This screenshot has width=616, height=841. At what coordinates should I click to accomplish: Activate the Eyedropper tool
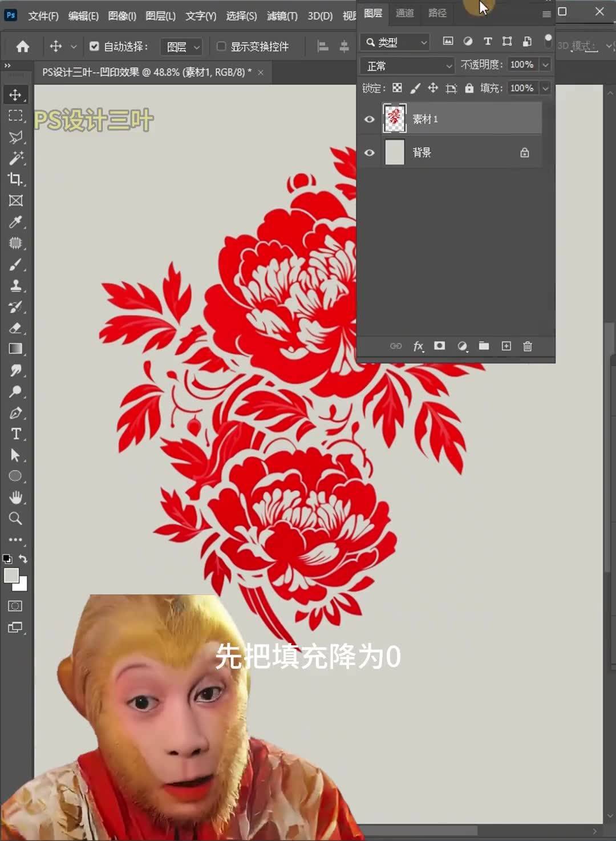pos(15,222)
